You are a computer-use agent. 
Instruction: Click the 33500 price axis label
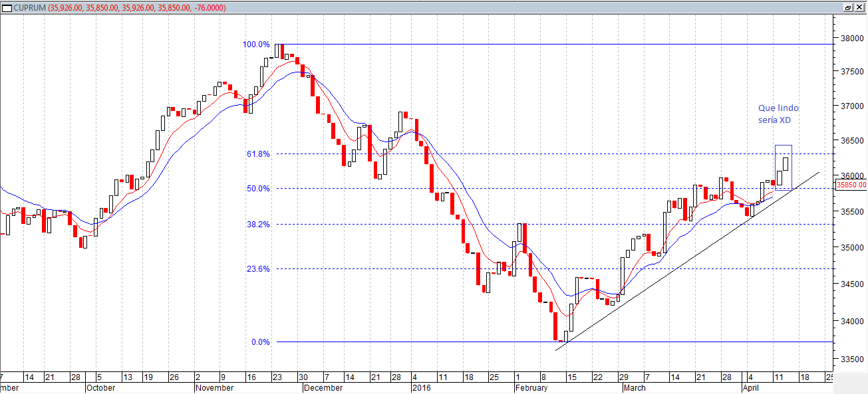click(x=852, y=359)
